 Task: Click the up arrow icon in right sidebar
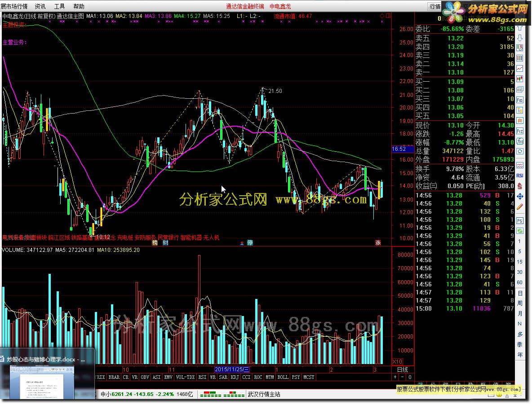click(520, 28)
